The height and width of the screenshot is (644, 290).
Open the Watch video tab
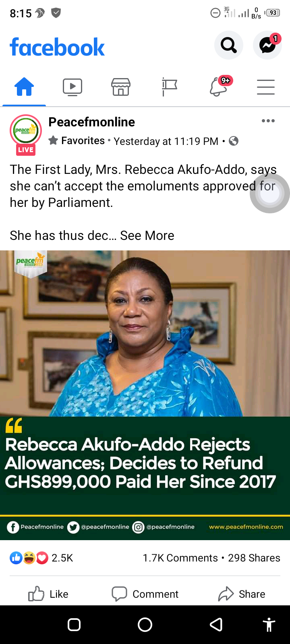click(x=72, y=87)
